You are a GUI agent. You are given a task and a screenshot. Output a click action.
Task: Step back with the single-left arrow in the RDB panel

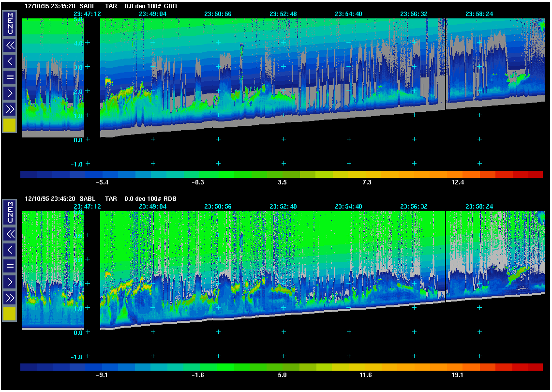click(x=10, y=250)
